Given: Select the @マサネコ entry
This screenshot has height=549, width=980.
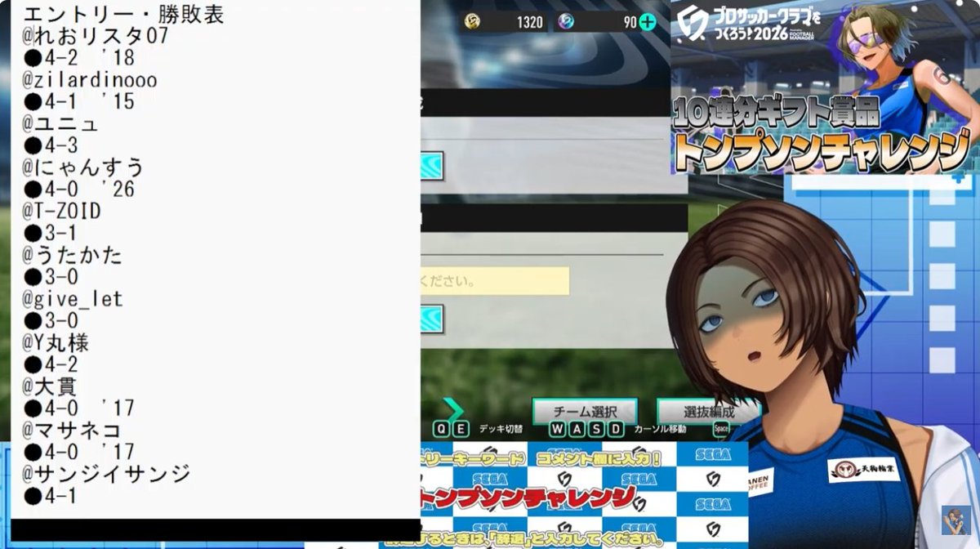Looking at the screenshot, I should 72,431.
